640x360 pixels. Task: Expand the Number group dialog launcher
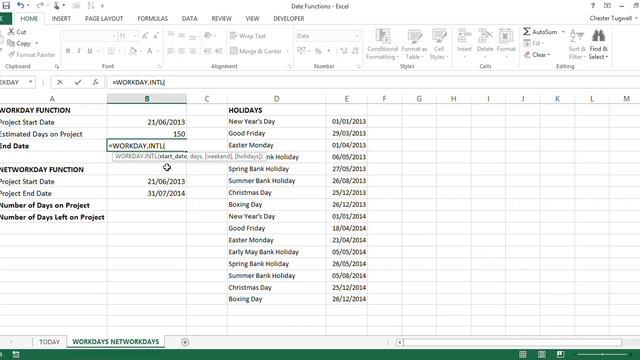(x=359, y=66)
